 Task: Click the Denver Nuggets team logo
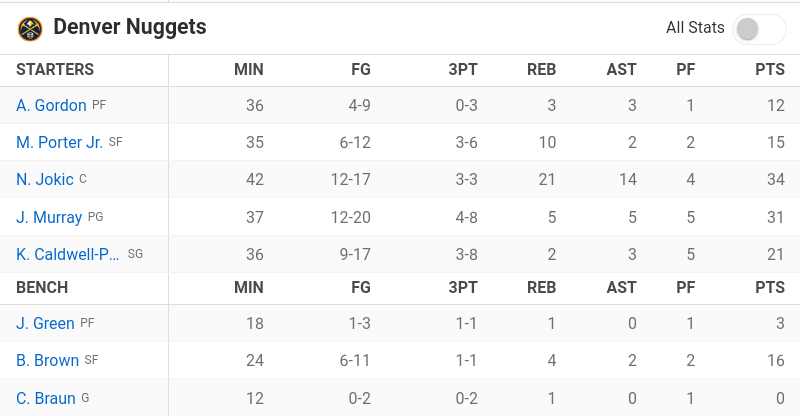30,29
